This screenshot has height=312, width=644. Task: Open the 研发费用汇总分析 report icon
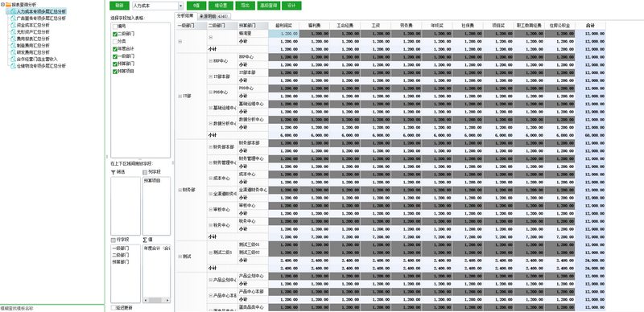pos(14,52)
